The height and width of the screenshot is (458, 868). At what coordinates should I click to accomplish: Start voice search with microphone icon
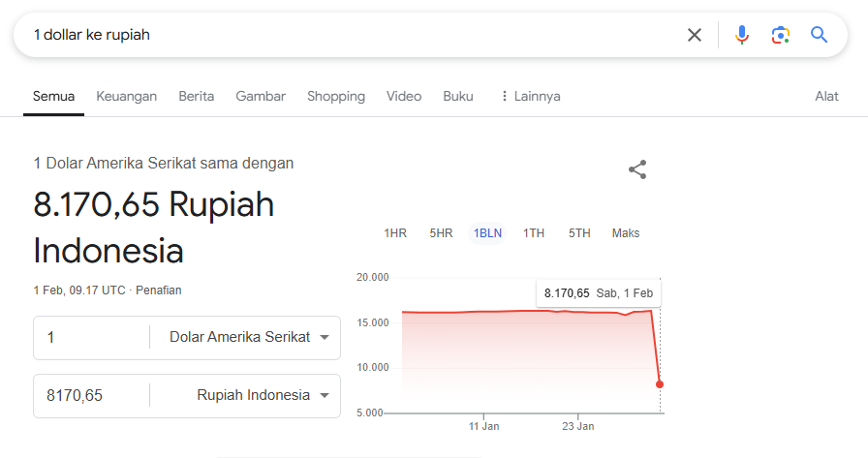[741, 35]
